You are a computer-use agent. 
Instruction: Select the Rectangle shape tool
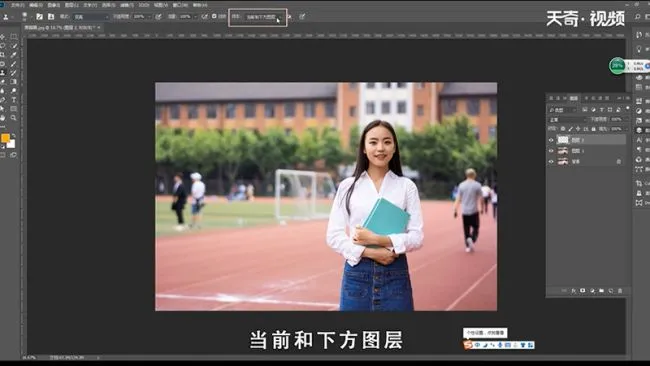14,109
